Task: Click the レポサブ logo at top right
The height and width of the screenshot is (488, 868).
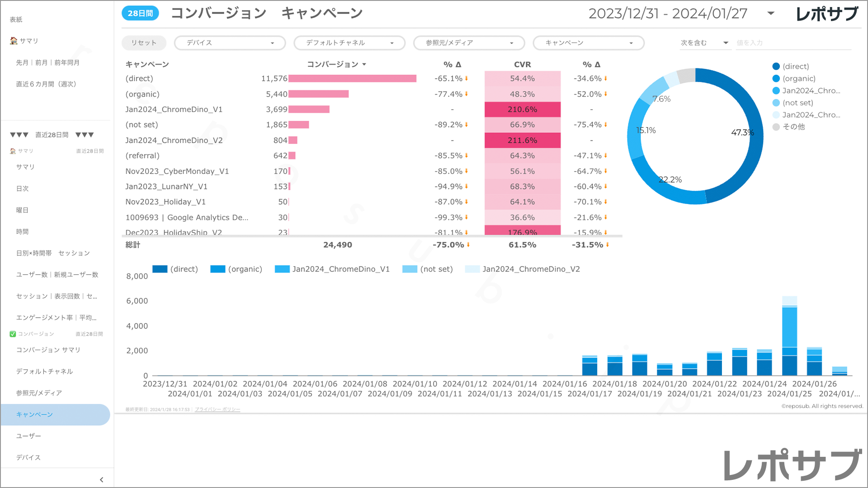Action: click(826, 14)
